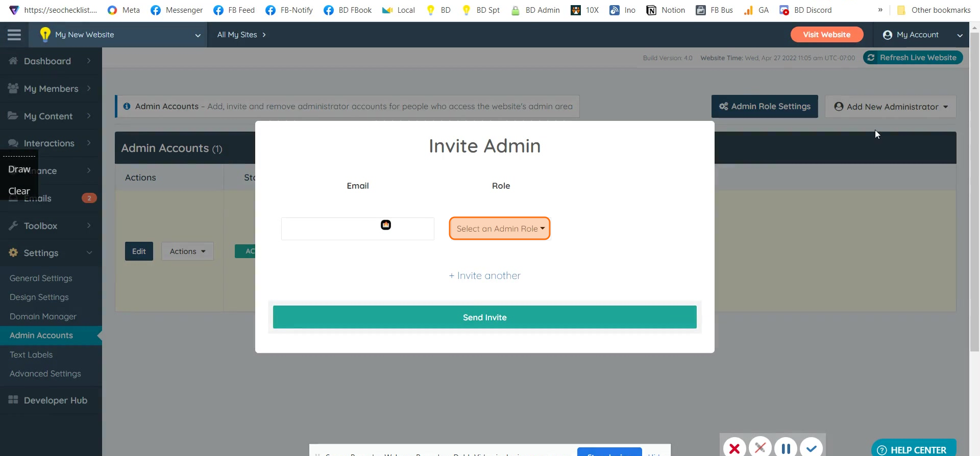Viewport: 980px width, 456px height.
Task: Open the Notion bookmark
Action: click(x=666, y=10)
